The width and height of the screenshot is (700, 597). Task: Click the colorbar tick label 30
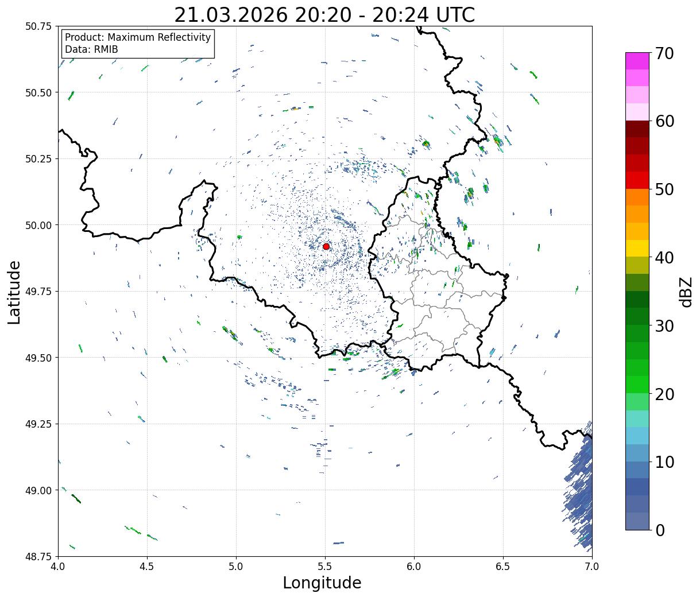point(665,325)
